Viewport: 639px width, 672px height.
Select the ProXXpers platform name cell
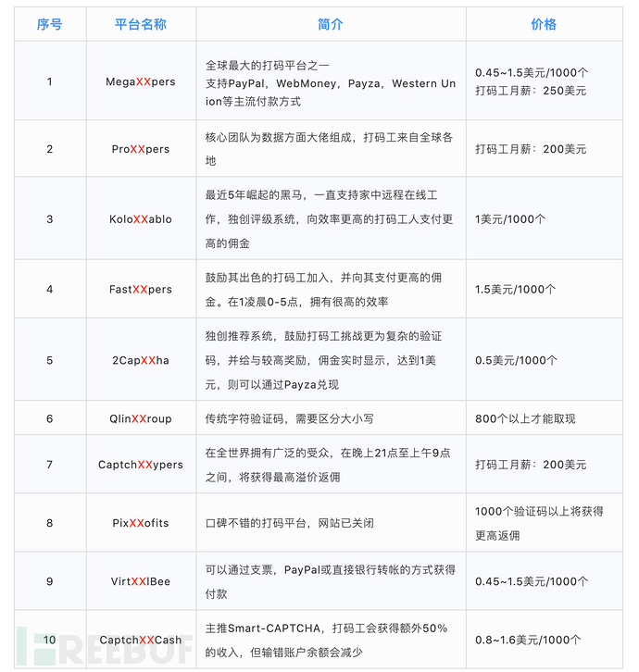coord(141,149)
